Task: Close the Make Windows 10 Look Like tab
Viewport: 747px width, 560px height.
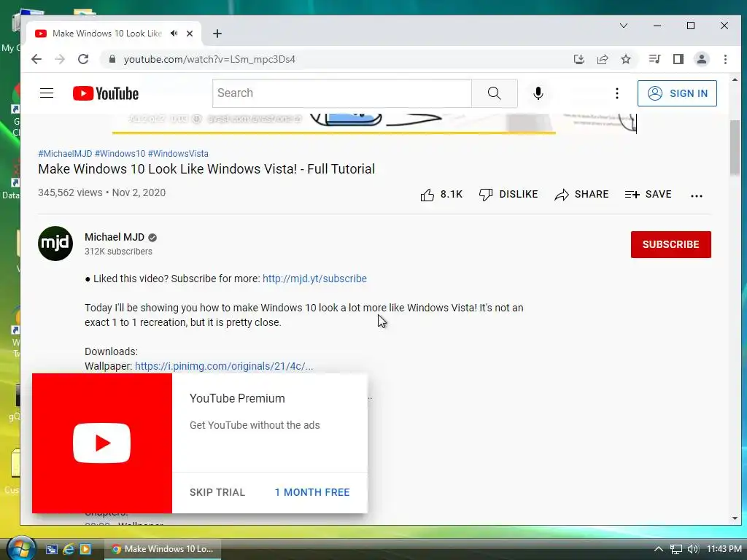Action: (x=190, y=34)
